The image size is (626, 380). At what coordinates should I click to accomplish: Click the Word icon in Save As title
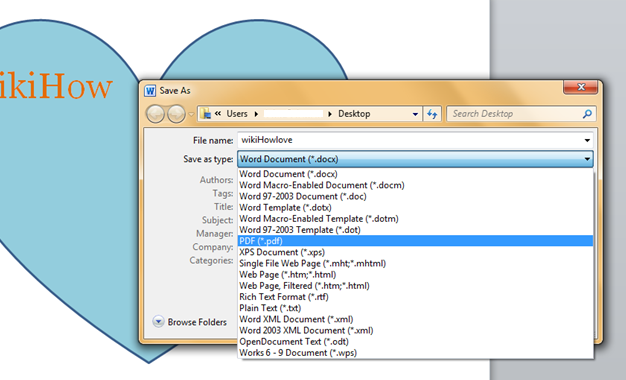point(150,91)
